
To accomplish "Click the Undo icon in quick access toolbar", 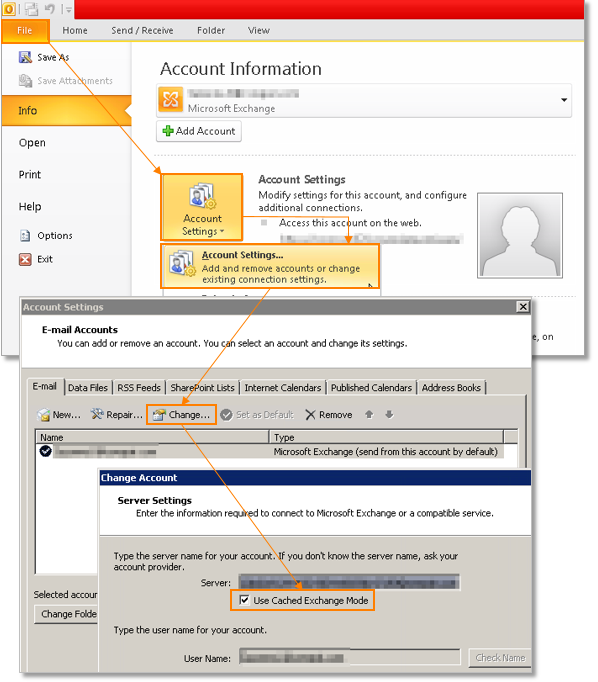I will 50,9.
